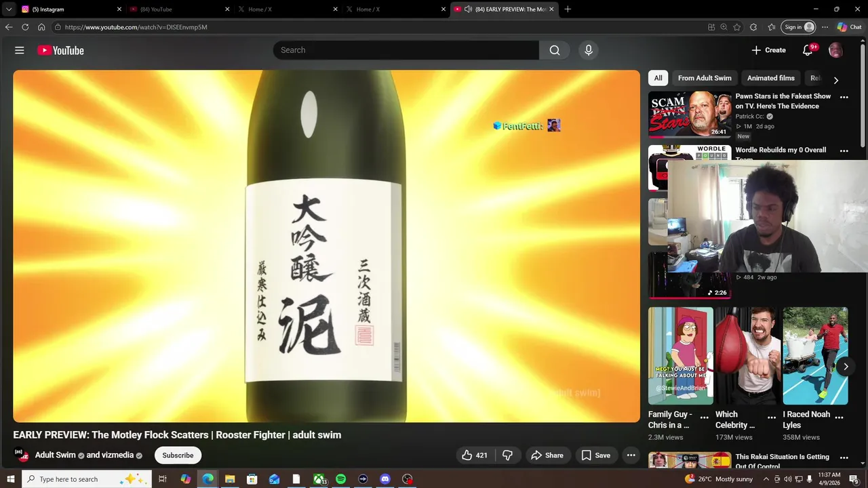Open browser extensions puzzle icon

pos(753,27)
